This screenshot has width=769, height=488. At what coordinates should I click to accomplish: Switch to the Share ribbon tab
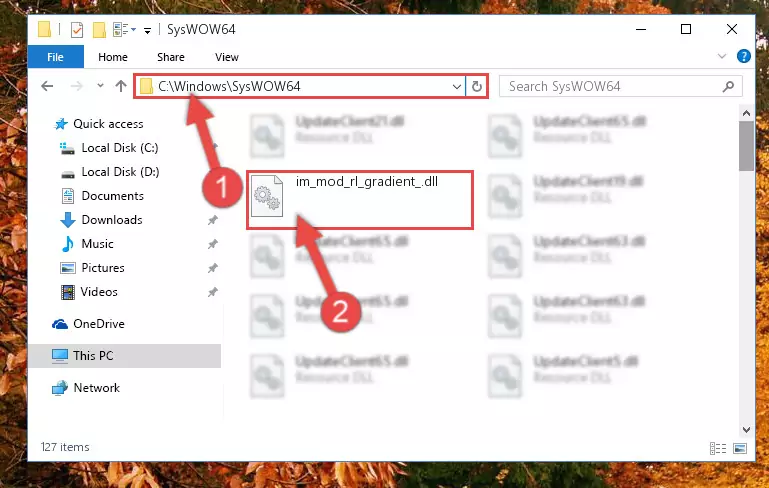click(171, 57)
